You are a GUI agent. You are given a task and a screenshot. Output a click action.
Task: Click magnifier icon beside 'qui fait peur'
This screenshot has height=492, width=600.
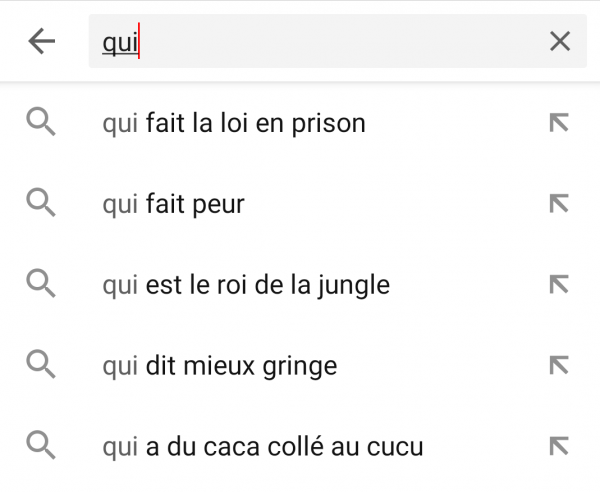[41, 203]
